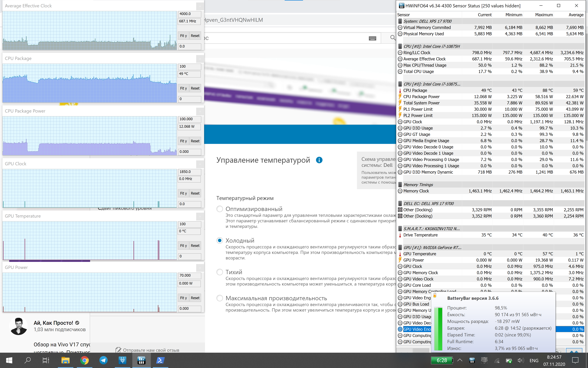Select Total System Power sensor row
588x368 pixels.
click(491, 103)
